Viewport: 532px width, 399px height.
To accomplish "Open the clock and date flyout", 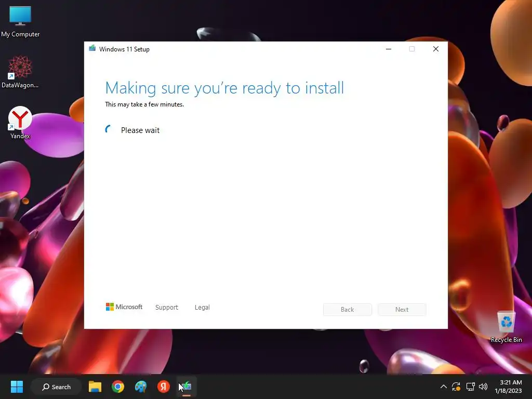I will point(508,387).
